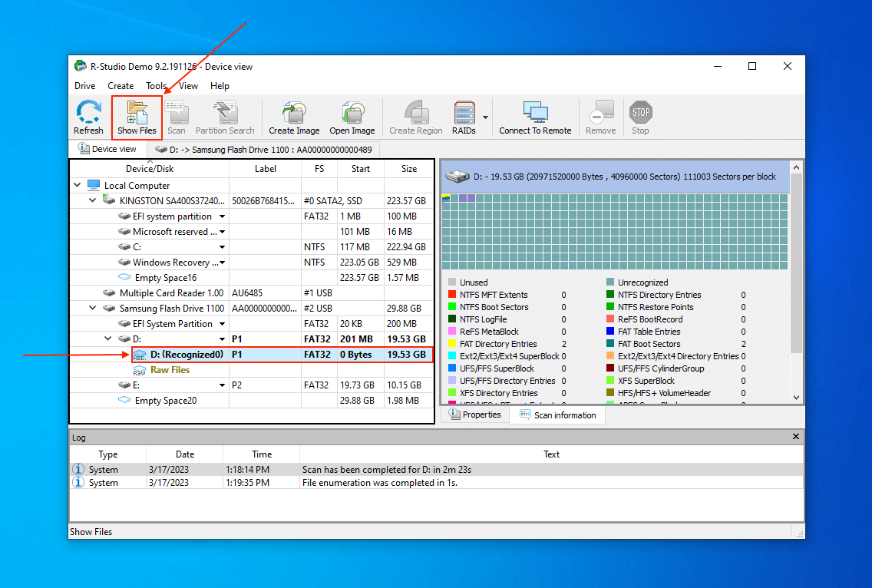Image resolution: width=872 pixels, height=588 pixels.
Task: Click the Log Date column header
Action: pos(185,454)
